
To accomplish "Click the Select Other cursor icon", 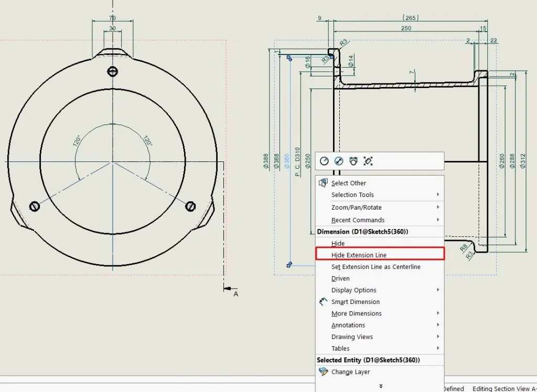I will [x=323, y=183].
